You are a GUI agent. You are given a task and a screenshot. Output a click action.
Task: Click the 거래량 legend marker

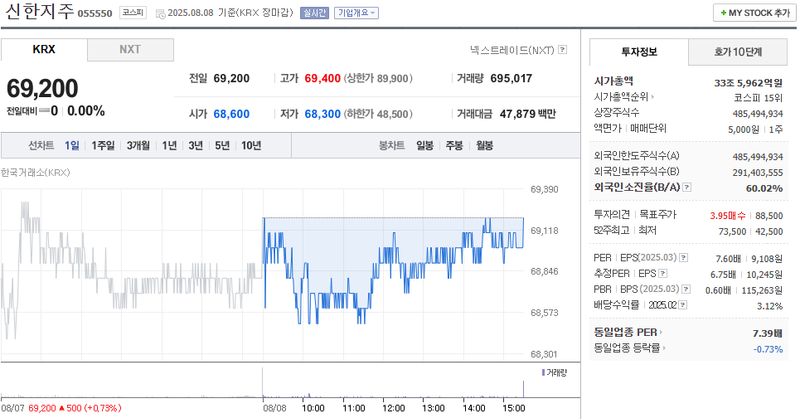point(543,373)
